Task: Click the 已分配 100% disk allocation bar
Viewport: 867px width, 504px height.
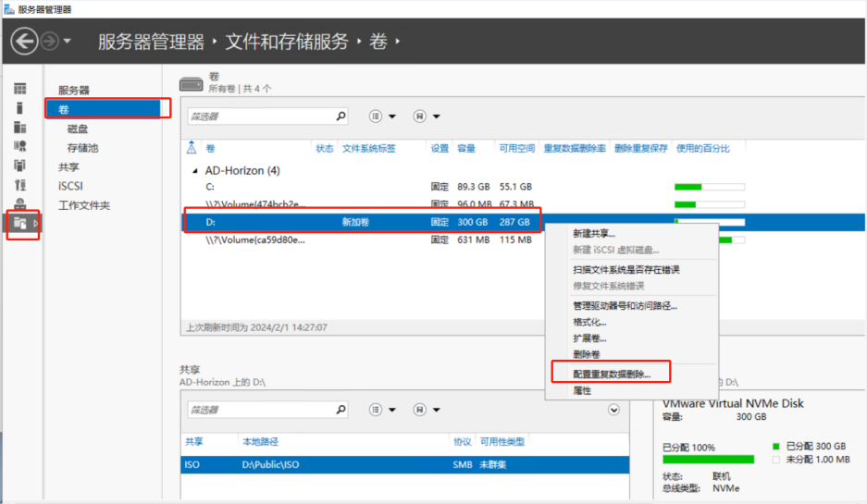Action: point(708,460)
